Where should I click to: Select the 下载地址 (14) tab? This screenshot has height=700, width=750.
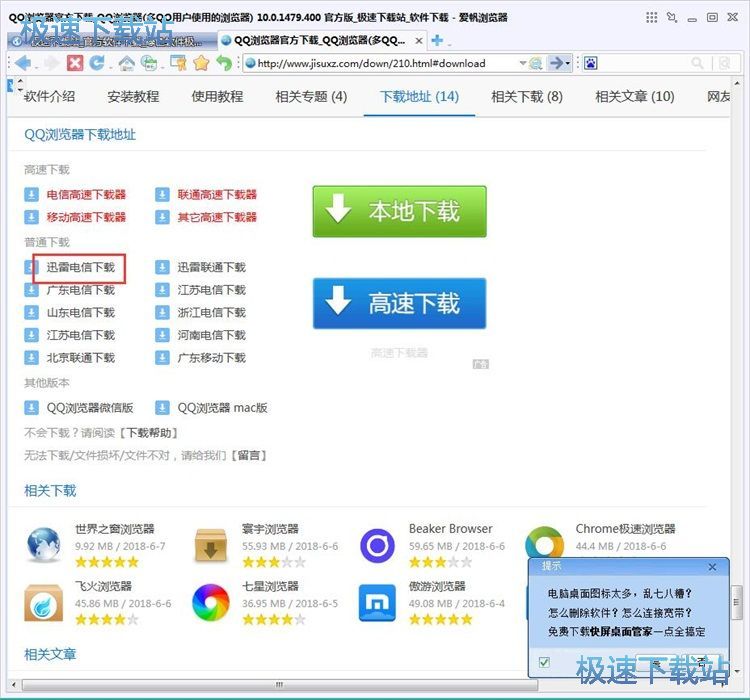[419, 97]
